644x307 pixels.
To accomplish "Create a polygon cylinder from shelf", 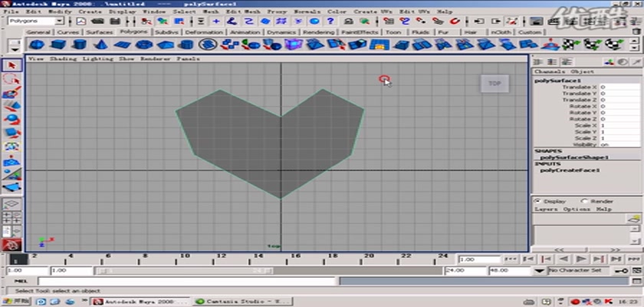I will coord(80,44).
